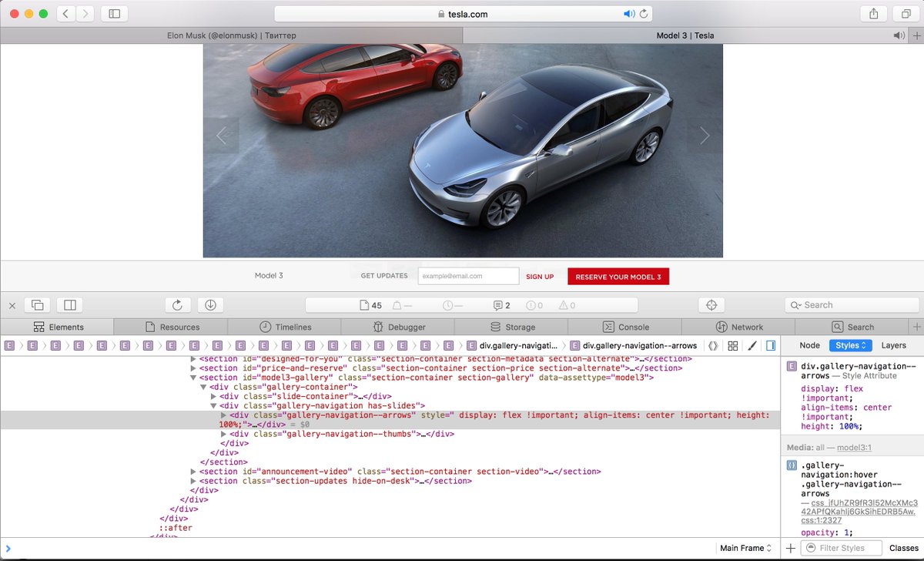
Task: Toggle the Classes button
Action: click(903, 548)
